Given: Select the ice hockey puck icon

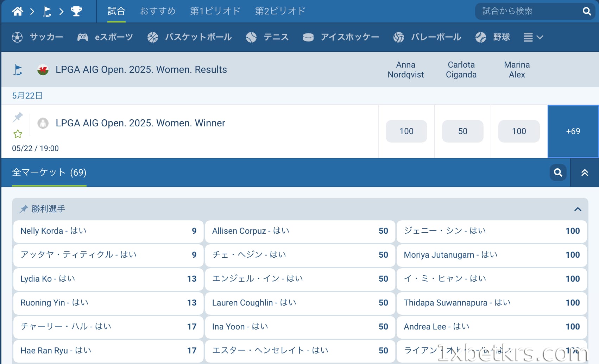Looking at the screenshot, I should pos(308,37).
